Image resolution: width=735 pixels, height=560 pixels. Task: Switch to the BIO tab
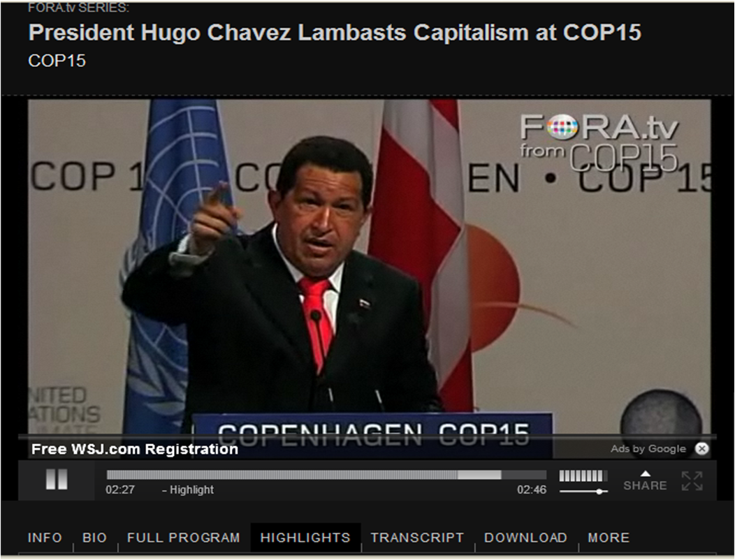tap(95, 538)
